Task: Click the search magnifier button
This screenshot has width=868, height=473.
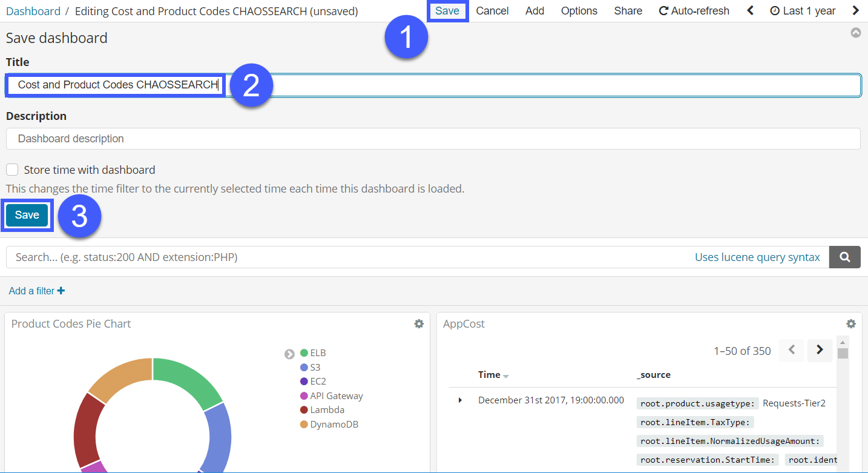Action: click(844, 257)
